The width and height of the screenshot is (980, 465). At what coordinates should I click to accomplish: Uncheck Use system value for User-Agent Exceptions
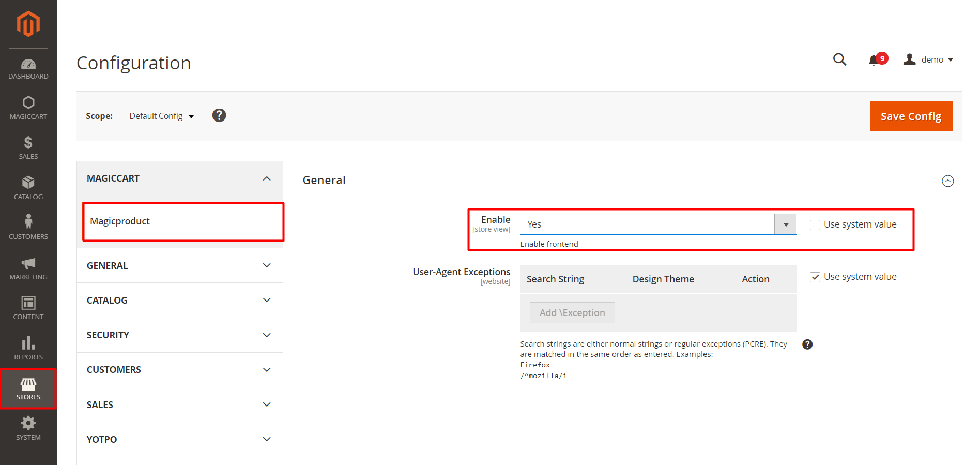click(x=815, y=277)
